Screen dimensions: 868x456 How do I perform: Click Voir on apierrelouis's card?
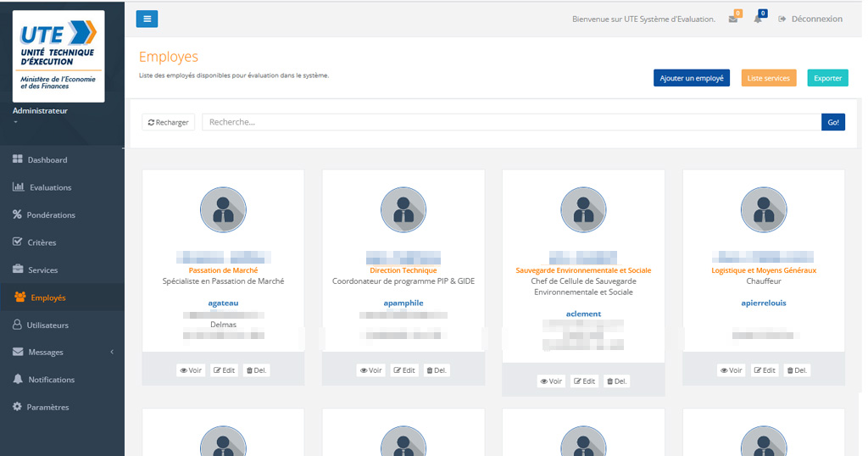[732, 370]
